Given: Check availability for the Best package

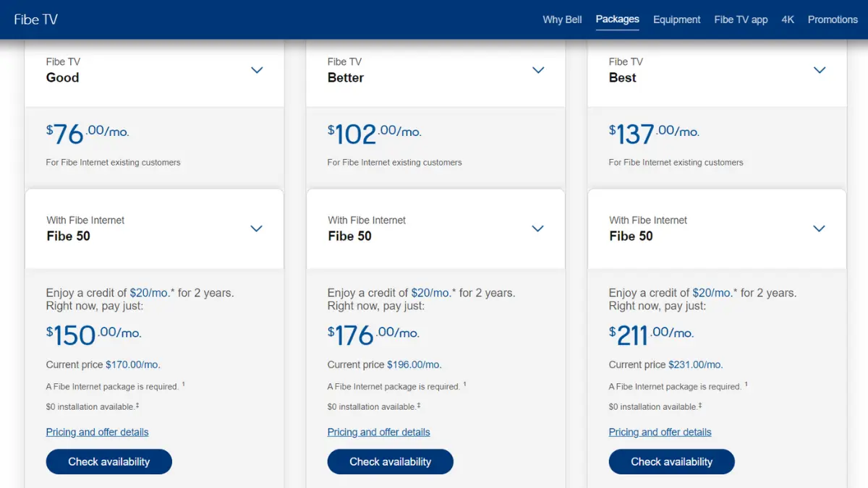Looking at the screenshot, I should tap(672, 462).
